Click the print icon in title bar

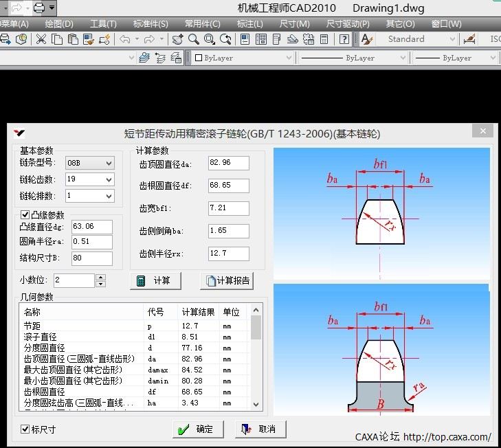point(39,8)
